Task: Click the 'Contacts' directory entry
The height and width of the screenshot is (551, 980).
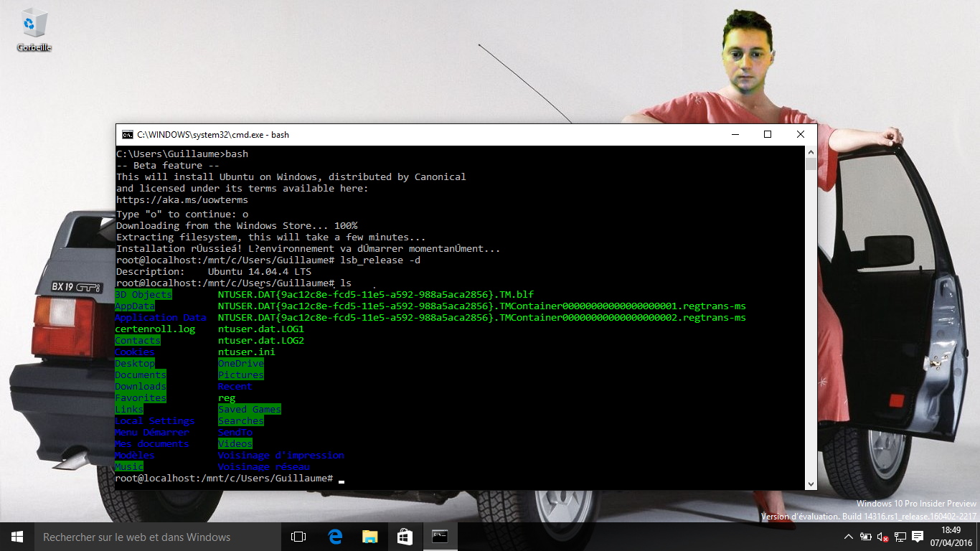Action: click(138, 341)
